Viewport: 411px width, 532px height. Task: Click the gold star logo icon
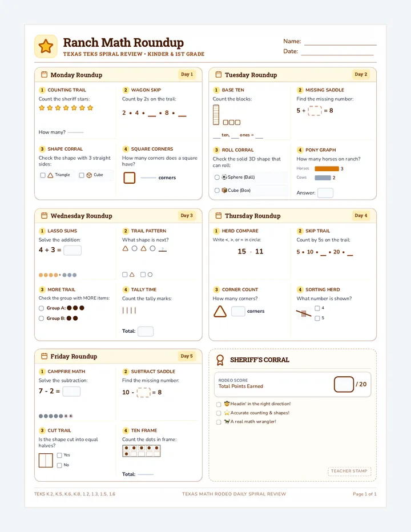point(46,46)
